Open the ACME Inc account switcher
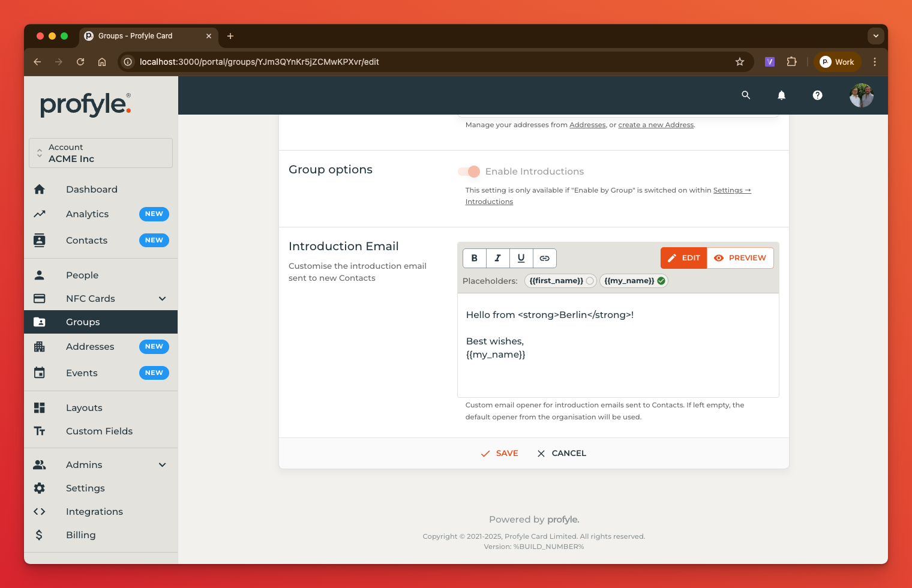 101,153
